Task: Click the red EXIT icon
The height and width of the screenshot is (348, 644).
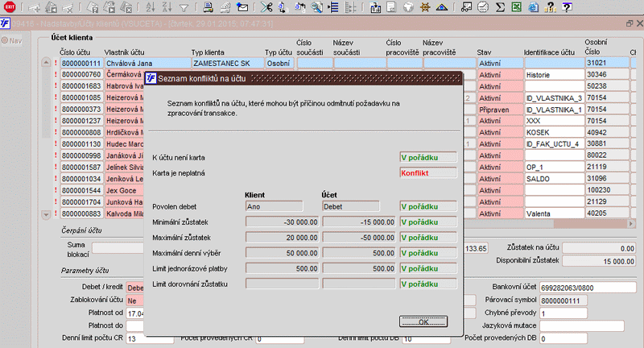Action: [9, 7]
